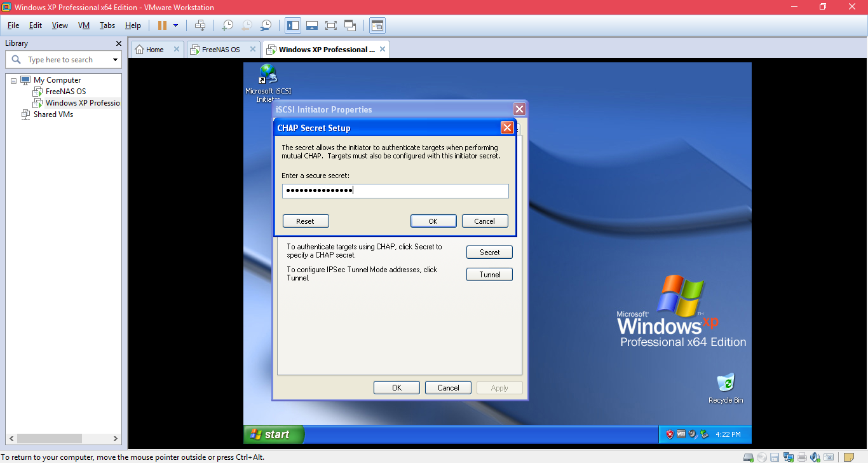Image resolution: width=868 pixels, height=463 pixels.
Task: Send Ctrl+Alt+Del to the virtual machine
Action: pos(200,25)
